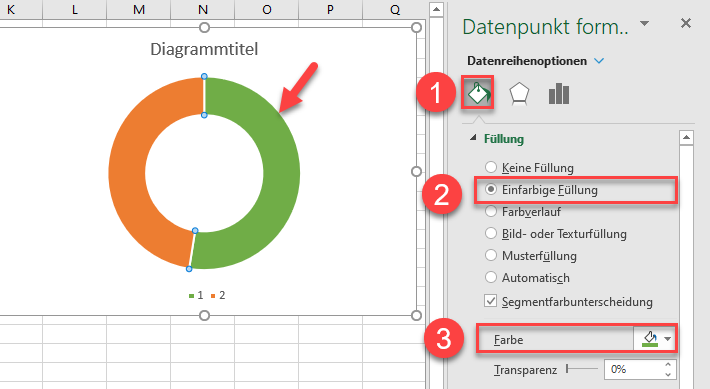Open the Farbe color dropdown arrow

coord(667,339)
